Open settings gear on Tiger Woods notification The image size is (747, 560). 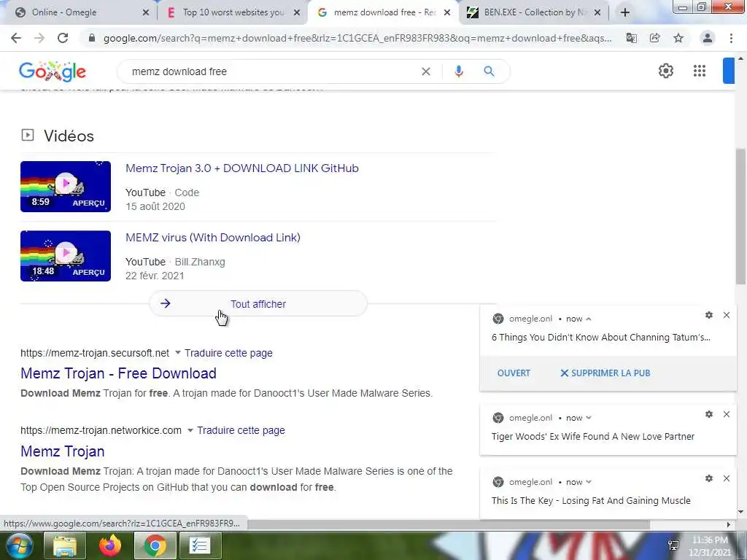click(709, 414)
